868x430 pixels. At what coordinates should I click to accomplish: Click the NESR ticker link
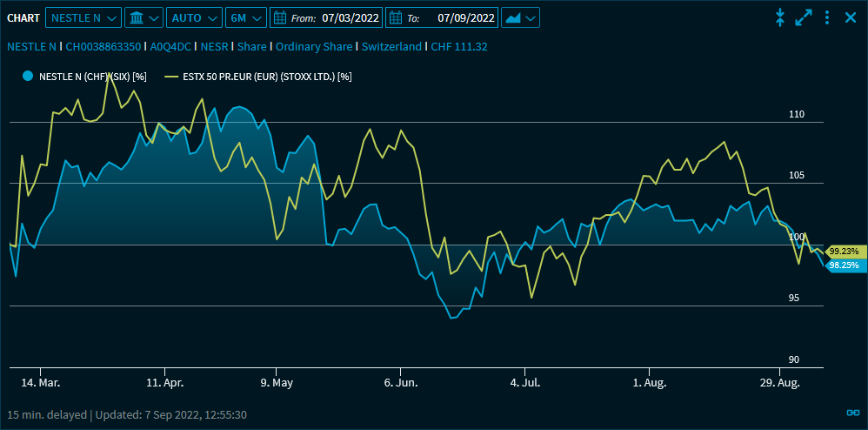(214, 47)
